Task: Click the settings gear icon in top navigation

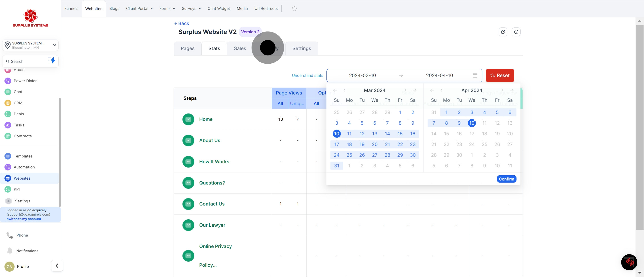Action: (x=294, y=8)
